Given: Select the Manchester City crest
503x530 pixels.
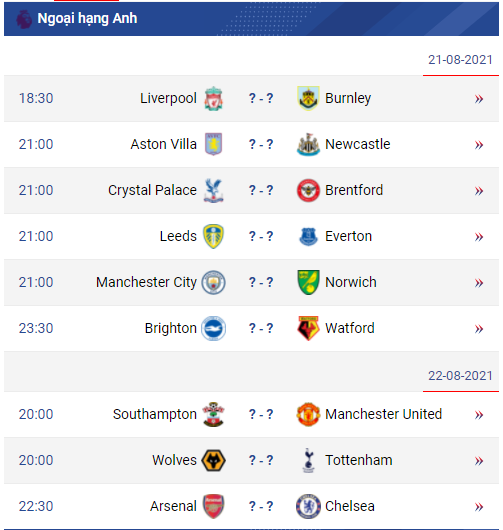Looking at the screenshot, I should (213, 282).
